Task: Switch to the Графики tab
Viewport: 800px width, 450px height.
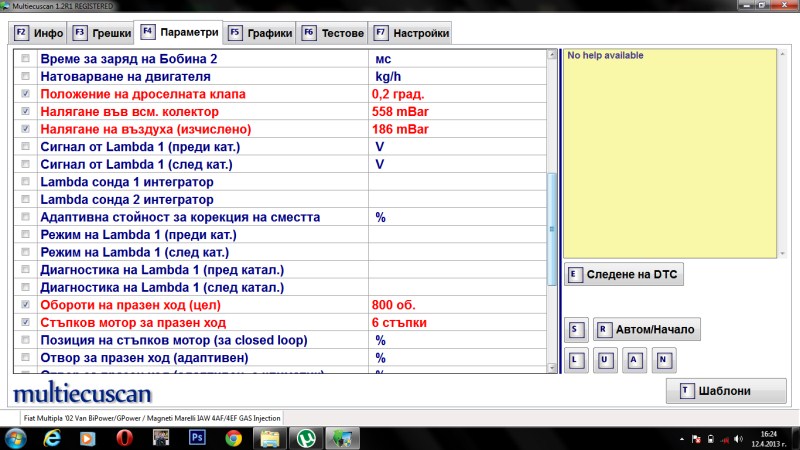Action: (x=260, y=33)
